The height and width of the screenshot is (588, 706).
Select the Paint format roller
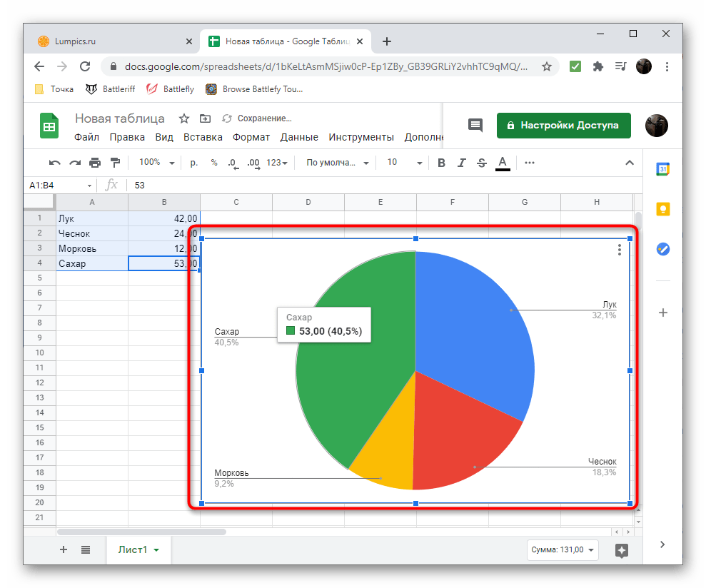point(116,163)
